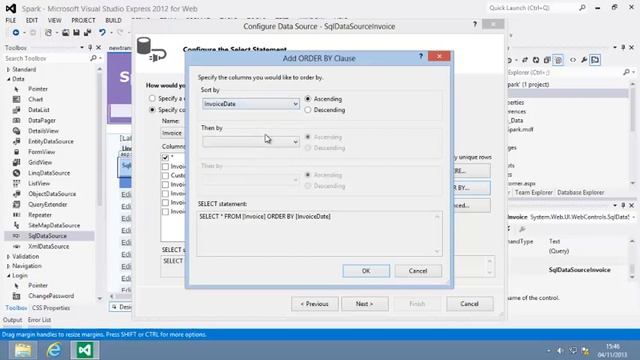Screen dimensions: 640x360
Task: Select ChangePassword control in Toolbox
Action: click(x=51, y=296)
